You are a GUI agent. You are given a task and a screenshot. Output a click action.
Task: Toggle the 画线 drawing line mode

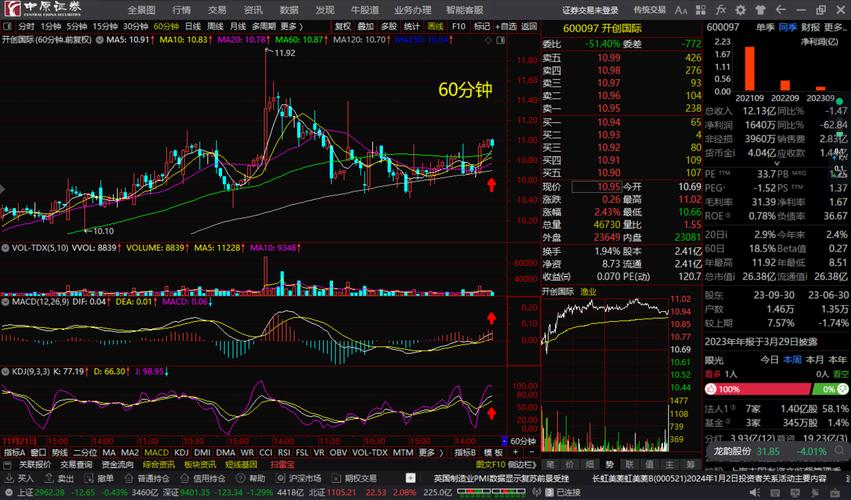click(x=435, y=26)
